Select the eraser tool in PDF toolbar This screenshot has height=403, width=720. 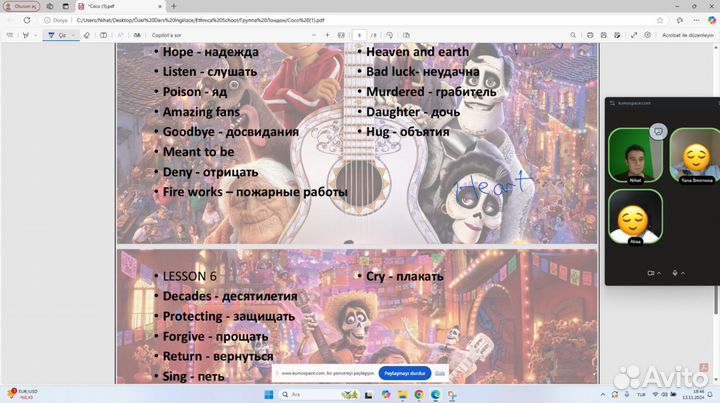click(86, 34)
